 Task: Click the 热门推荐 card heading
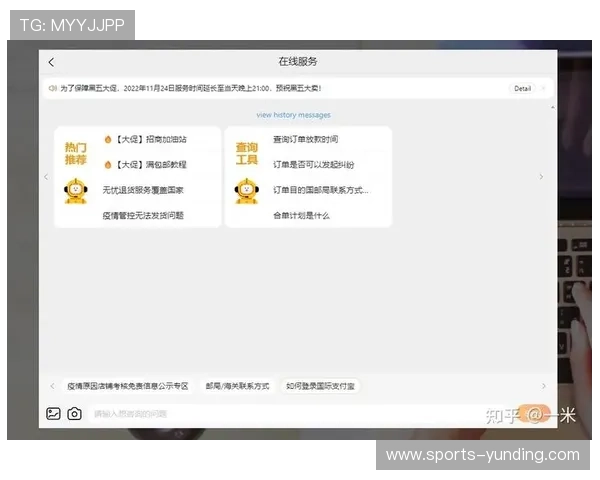click(x=76, y=153)
